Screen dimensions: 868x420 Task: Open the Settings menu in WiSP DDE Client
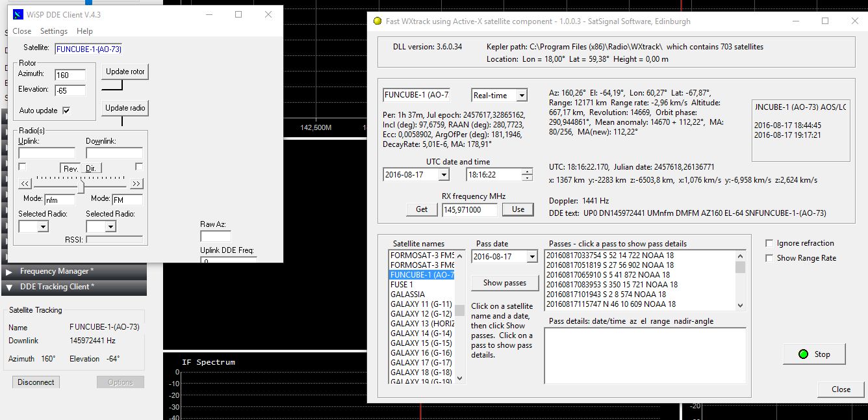(x=54, y=31)
